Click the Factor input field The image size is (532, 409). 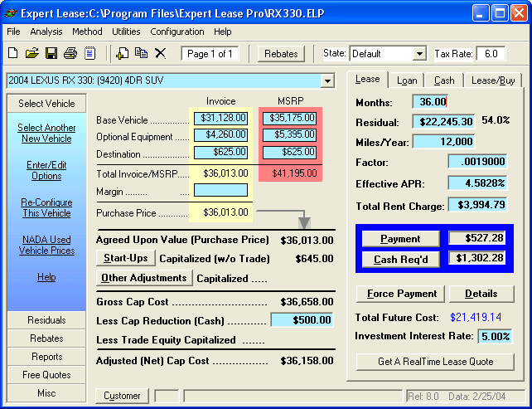[477, 161]
